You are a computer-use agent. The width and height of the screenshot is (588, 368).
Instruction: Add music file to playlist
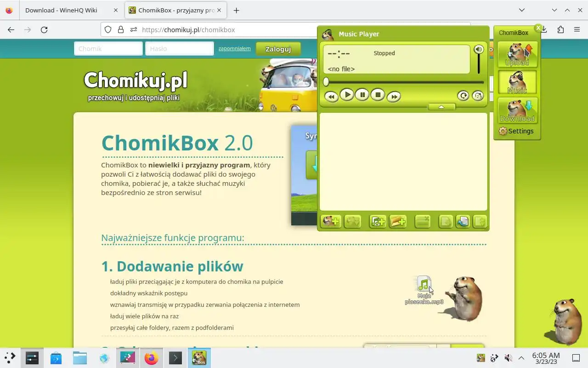(378, 221)
